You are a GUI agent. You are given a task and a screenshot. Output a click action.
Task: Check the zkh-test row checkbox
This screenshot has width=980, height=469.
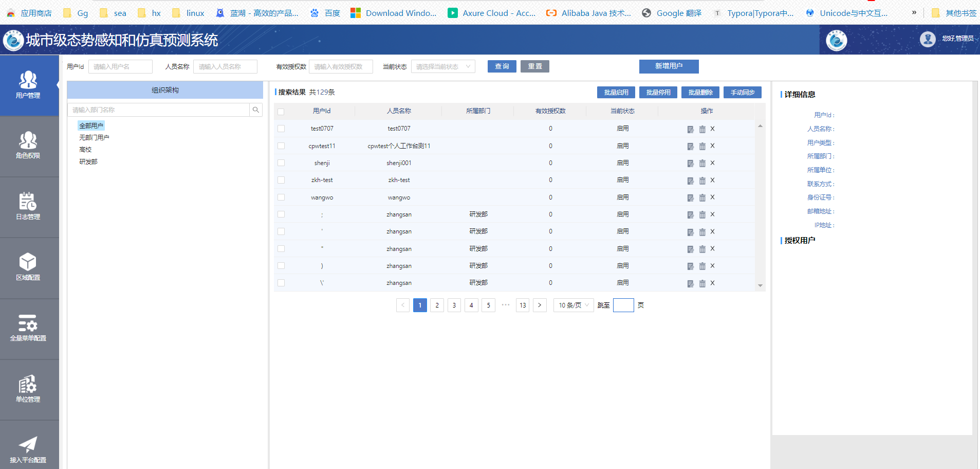pyautogui.click(x=281, y=180)
